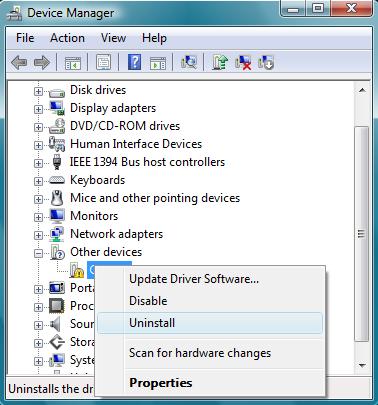Image resolution: width=378 pixels, height=405 pixels.
Task: Open the Action menu
Action: click(x=67, y=38)
